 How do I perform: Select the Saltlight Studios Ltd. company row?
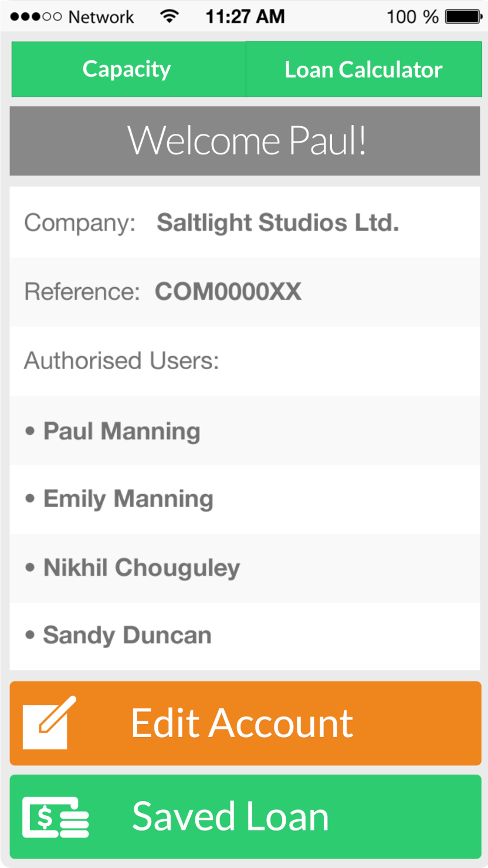[245, 222]
